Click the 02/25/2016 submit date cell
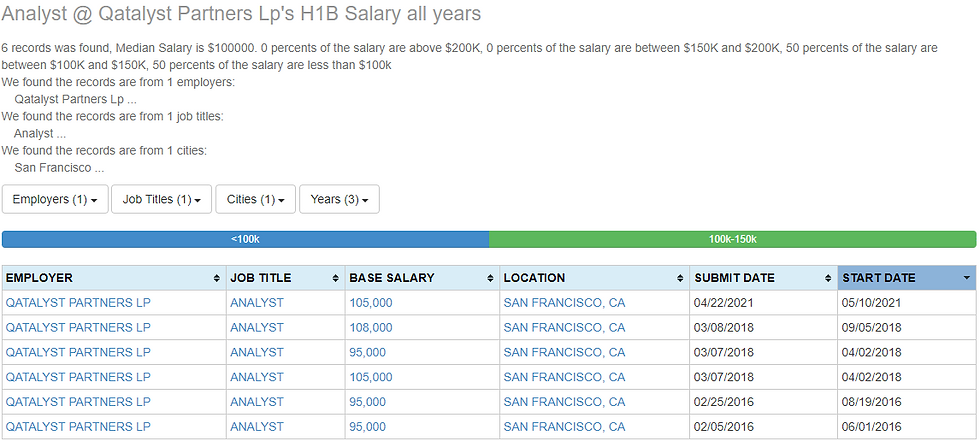980x440 pixels. (x=764, y=402)
